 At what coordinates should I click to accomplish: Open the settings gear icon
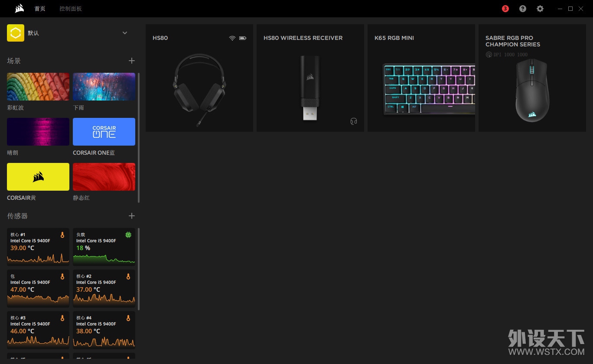tap(540, 9)
